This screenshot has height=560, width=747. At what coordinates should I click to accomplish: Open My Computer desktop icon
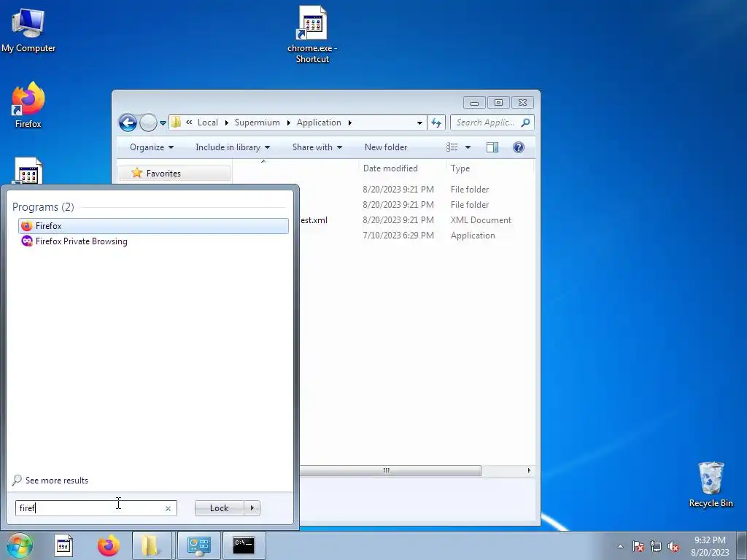pyautogui.click(x=28, y=31)
